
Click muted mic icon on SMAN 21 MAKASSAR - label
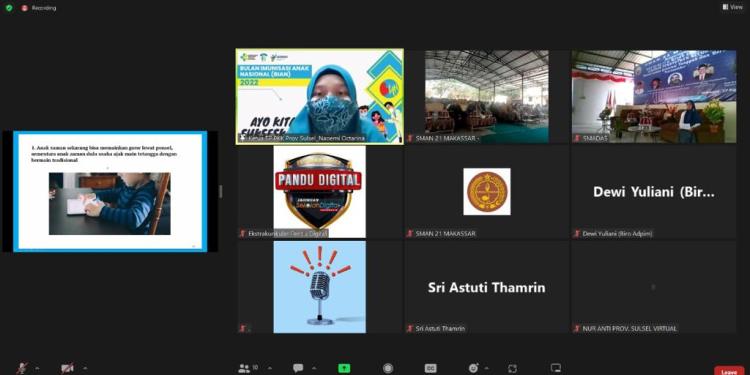410,138
